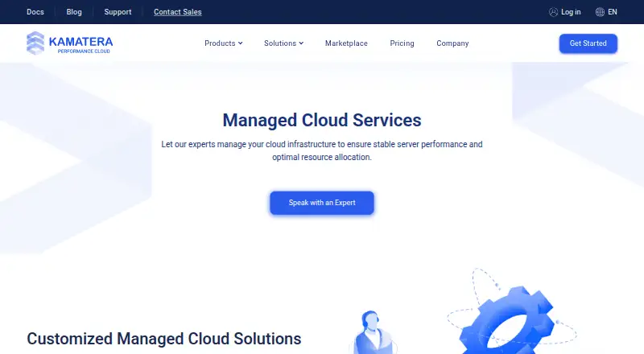This screenshot has height=354, width=644.
Task: Click the Managed Cloud Services heading
Action: tap(322, 121)
